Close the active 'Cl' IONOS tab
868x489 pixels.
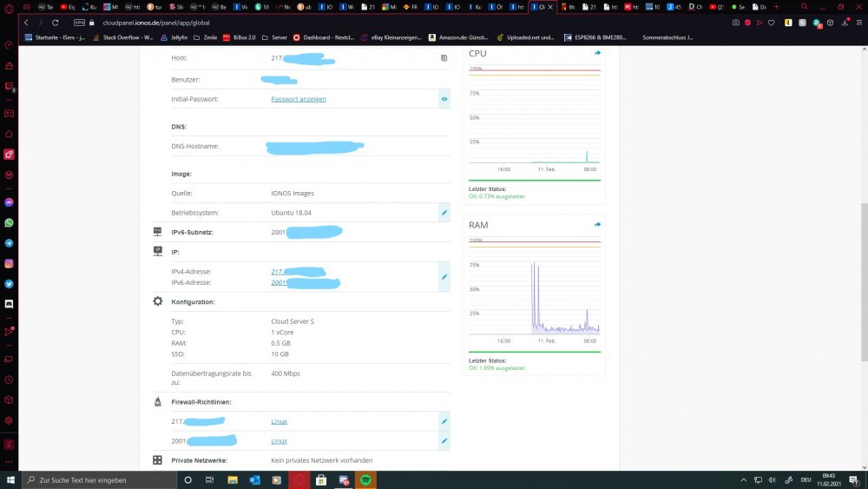click(550, 7)
